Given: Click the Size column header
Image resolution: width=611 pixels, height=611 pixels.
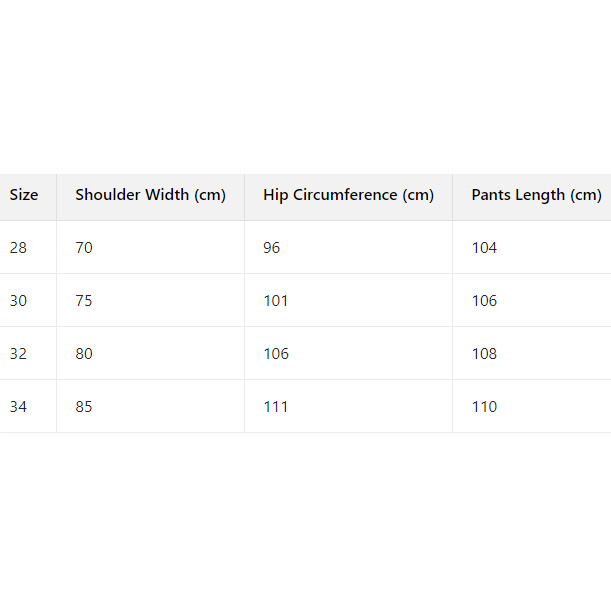Looking at the screenshot, I should pos(24,195).
